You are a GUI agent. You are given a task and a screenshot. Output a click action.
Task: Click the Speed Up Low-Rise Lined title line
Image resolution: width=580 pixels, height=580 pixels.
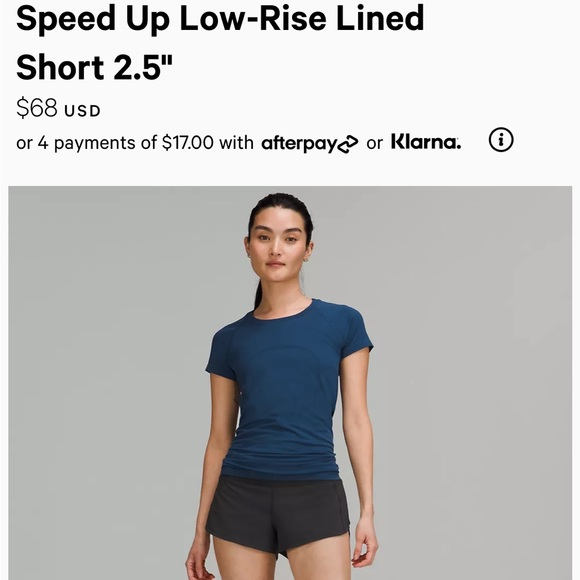220,18
